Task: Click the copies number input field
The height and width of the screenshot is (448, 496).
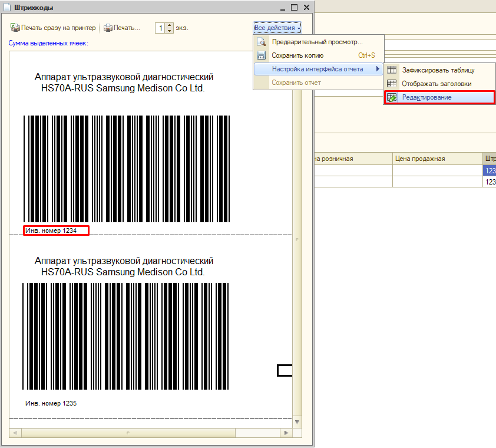Action: click(x=160, y=28)
